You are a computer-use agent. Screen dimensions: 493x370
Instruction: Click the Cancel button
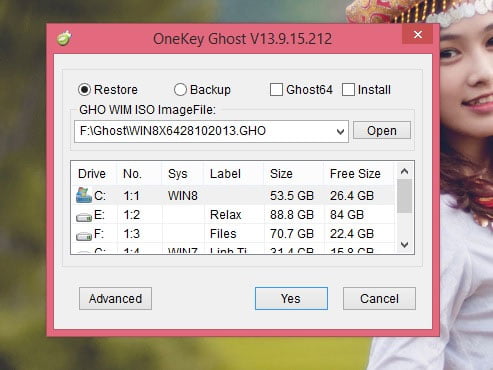click(x=379, y=298)
